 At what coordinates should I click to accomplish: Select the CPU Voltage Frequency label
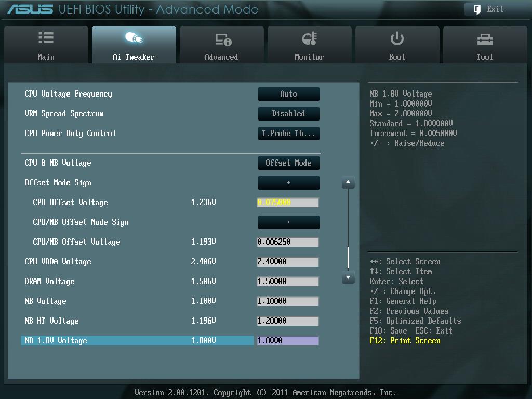[x=68, y=94]
